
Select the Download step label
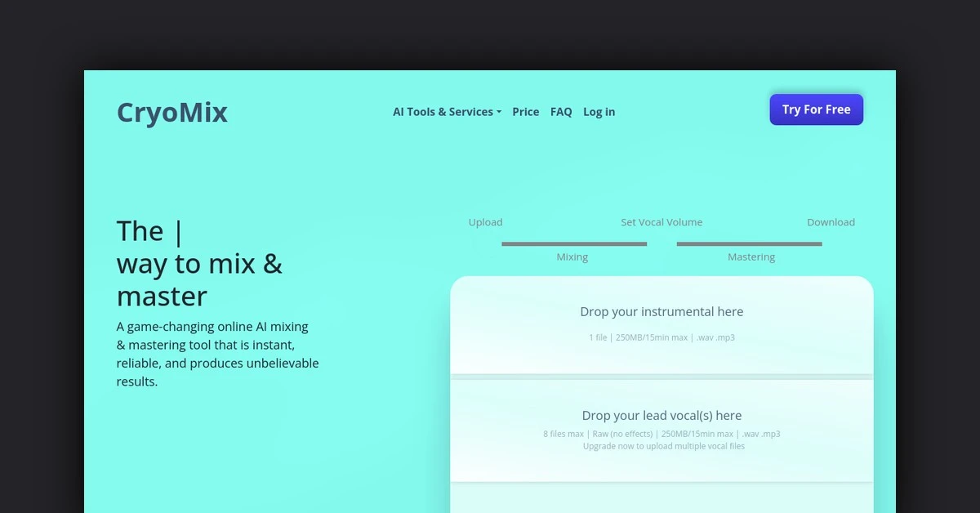point(831,222)
